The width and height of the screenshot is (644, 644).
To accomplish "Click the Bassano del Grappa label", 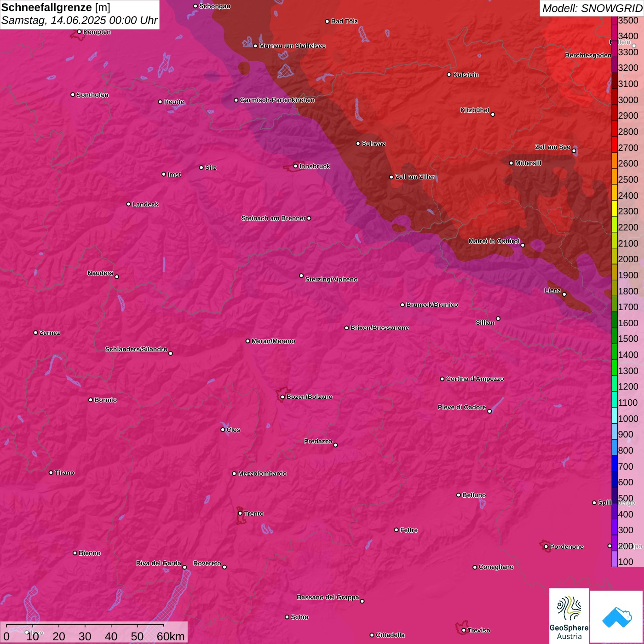I will (328, 597).
